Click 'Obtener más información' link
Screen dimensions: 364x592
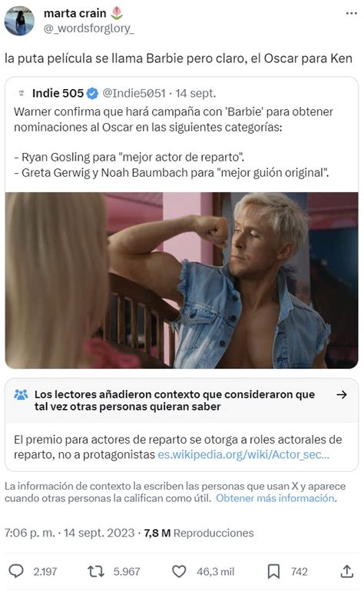click(275, 498)
